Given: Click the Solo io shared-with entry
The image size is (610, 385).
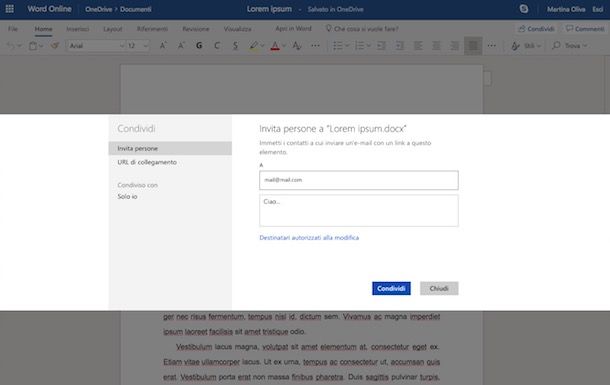Looking at the screenshot, I should (x=127, y=197).
